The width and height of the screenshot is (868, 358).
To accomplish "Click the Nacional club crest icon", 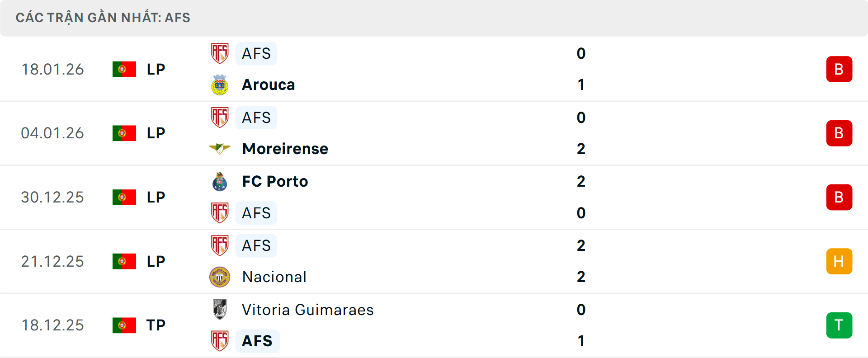I will pos(220,277).
